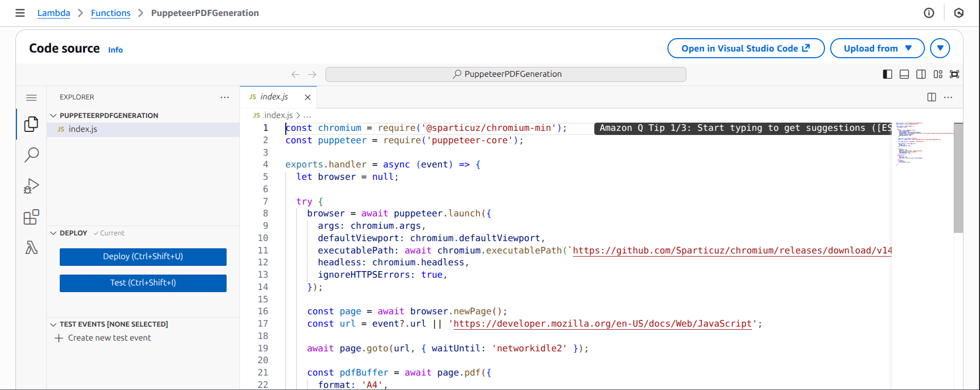This screenshot has width=980, height=390.
Task: Click the breadcrumb ellipsis after index.js
Action: [307, 115]
